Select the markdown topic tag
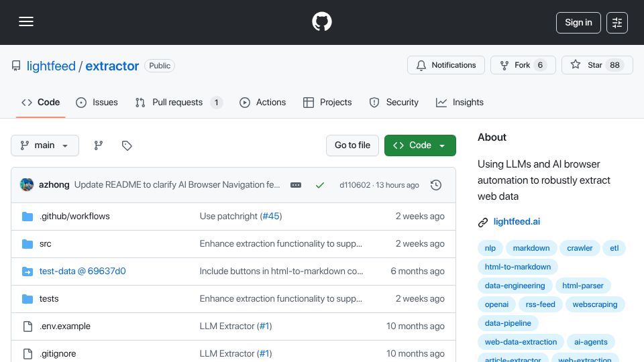Viewport: 644px width, 362px height. coord(531,248)
